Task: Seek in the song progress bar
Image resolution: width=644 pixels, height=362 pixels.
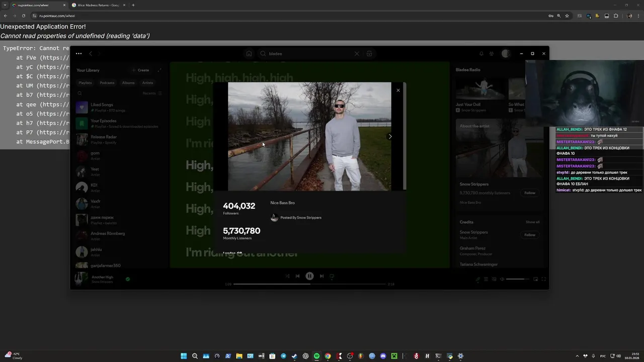Action: (x=309, y=284)
